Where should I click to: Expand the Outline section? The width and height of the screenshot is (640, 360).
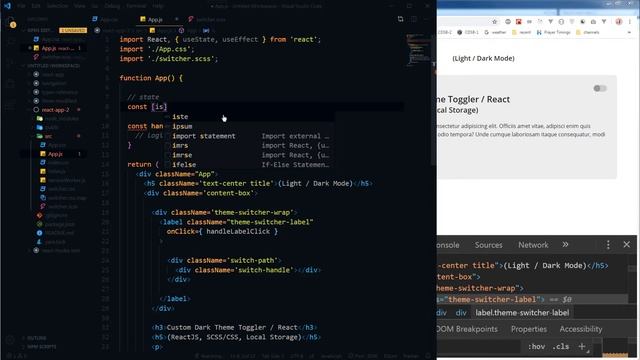pyautogui.click(x=37, y=338)
